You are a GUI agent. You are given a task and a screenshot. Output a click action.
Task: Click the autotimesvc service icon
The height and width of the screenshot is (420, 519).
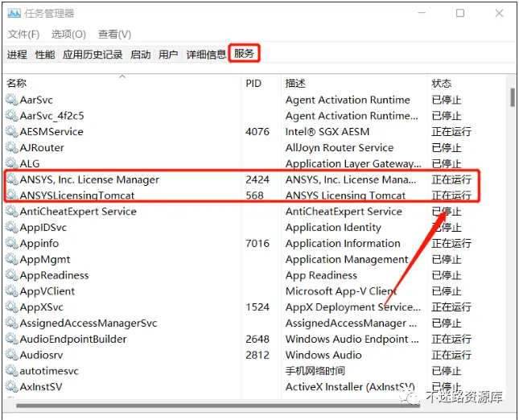(11, 370)
